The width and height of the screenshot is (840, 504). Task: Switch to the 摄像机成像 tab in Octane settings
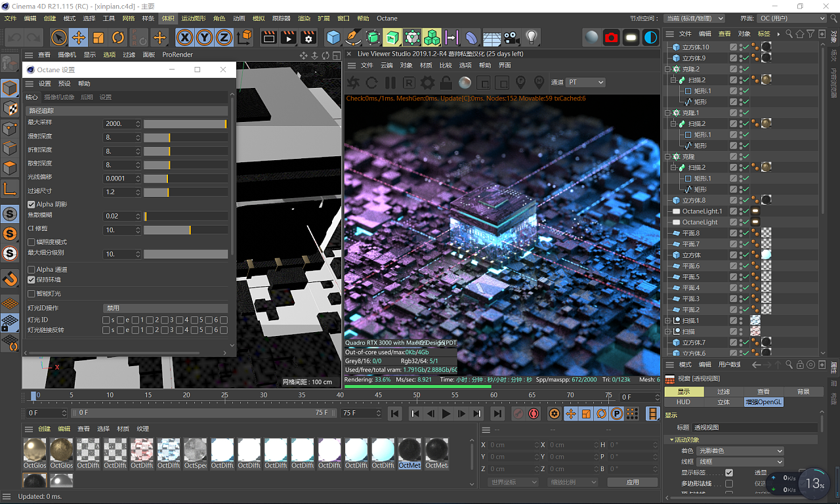(59, 97)
